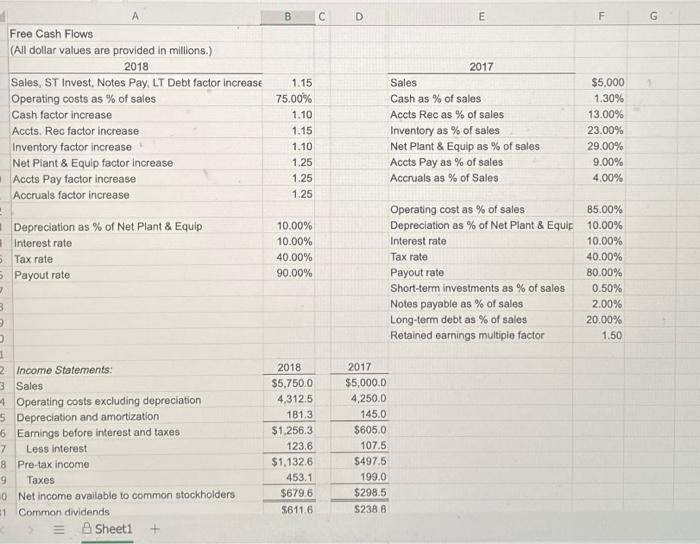700x544 pixels.
Task: Click 'Income Statements:' heading cell
Action: [x=64, y=370]
